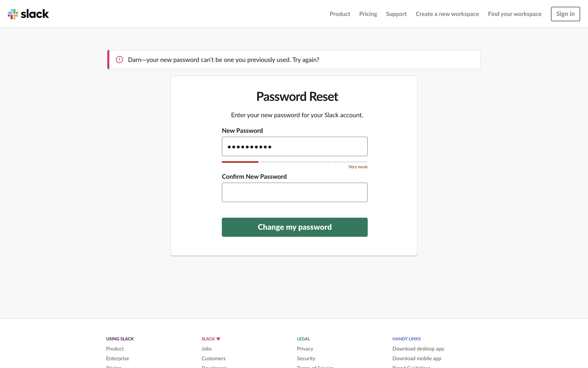Click Find your workspace link

(514, 14)
